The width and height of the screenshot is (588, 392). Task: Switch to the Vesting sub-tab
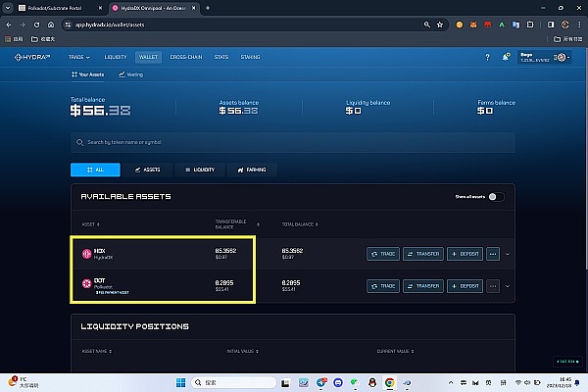point(131,74)
